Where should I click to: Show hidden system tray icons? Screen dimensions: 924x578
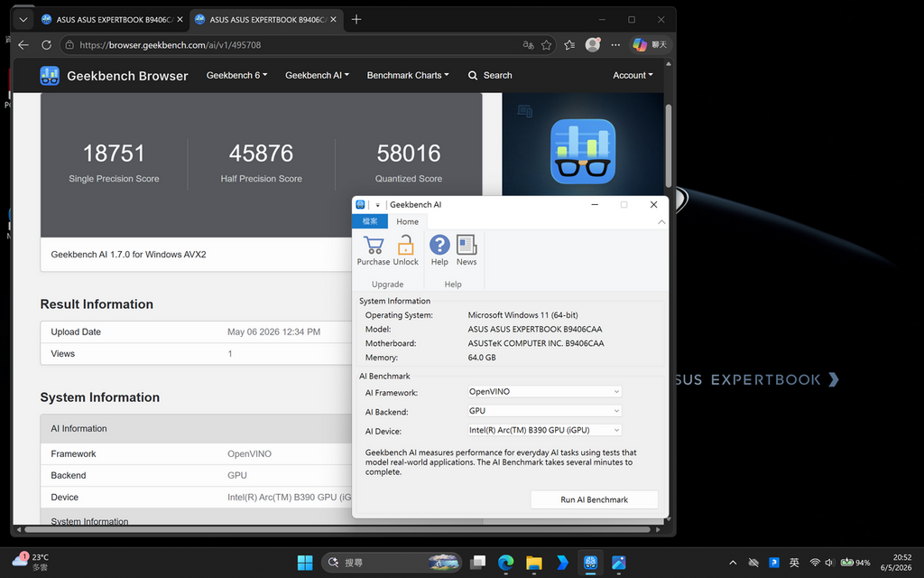click(x=733, y=563)
